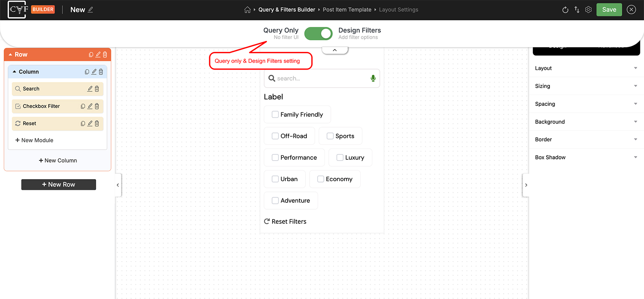Image resolution: width=644 pixels, height=299 pixels.
Task: Click the green Save button
Action: click(609, 10)
